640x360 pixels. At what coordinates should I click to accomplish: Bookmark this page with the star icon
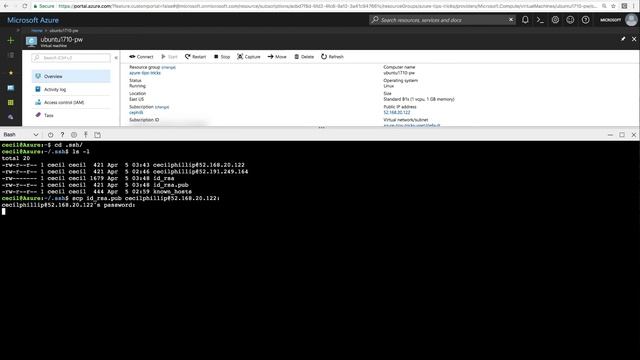coord(613,6)
